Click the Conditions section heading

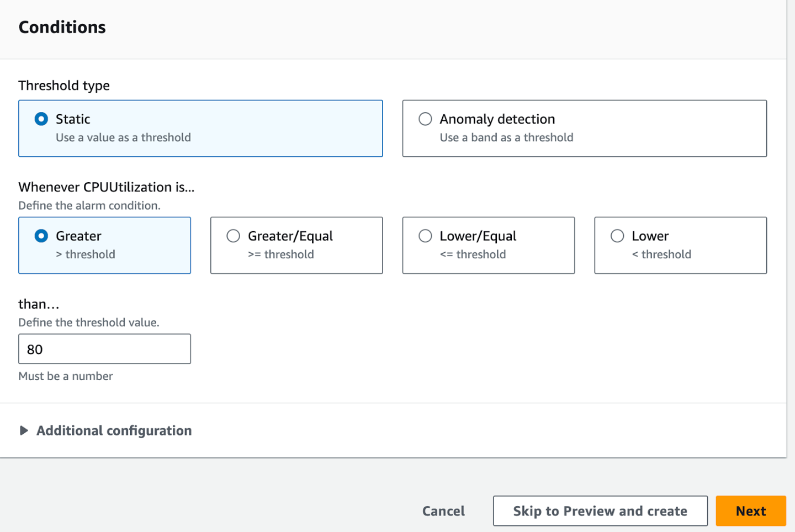(62, 26)
